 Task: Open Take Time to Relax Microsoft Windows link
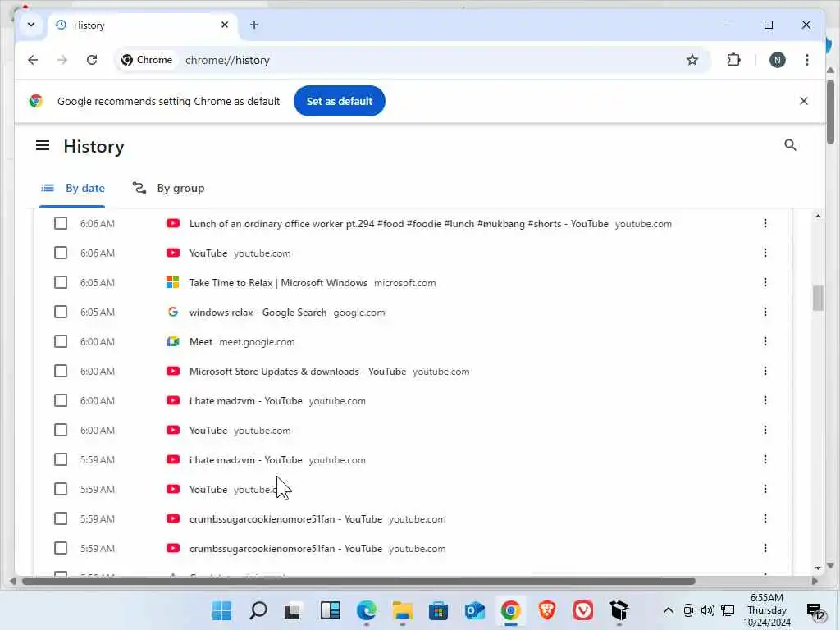[278, 283]
